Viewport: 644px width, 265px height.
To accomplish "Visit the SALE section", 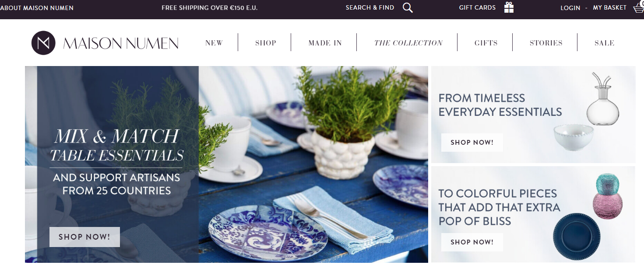I will (x=605, y=43).
